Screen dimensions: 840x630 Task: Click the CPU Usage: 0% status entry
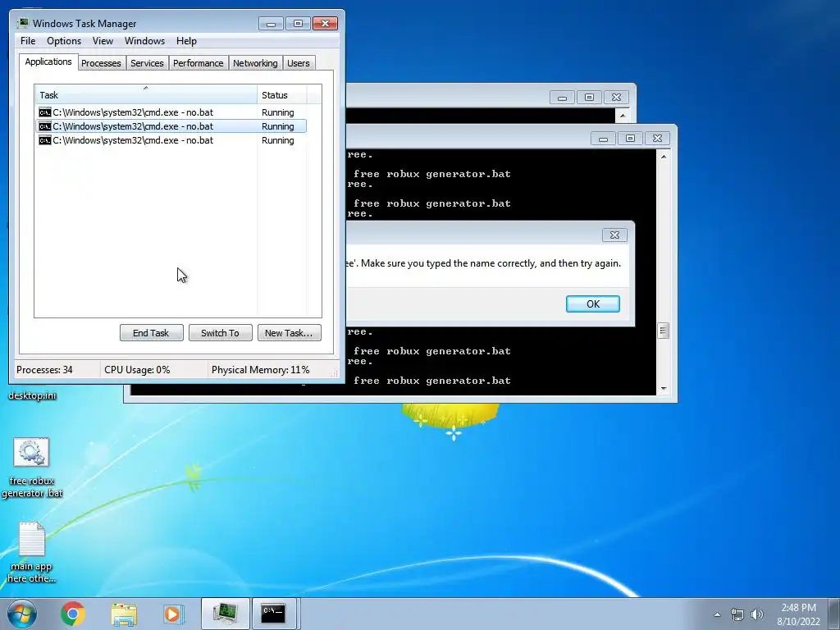pyautogui.click(x=137, y=370)
